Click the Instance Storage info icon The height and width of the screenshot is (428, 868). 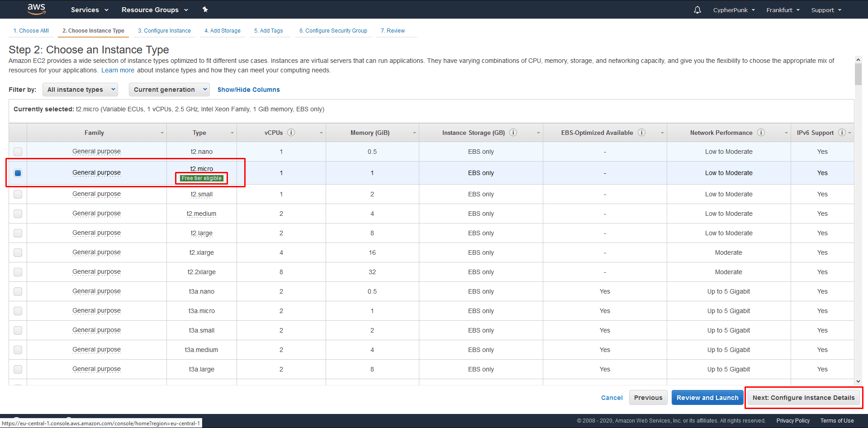point(513,133)
